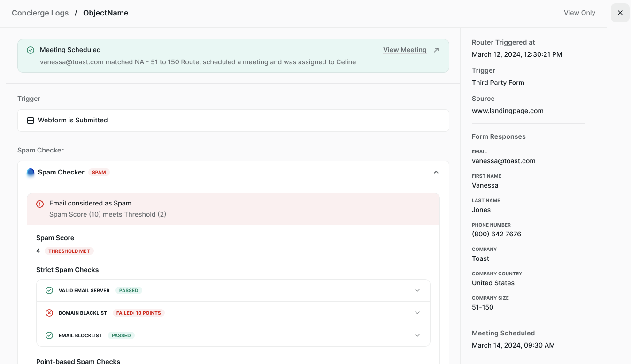Collapse the Spam Checker section
The width and height of the screenshot is (631, 364).
pos(436,172)
